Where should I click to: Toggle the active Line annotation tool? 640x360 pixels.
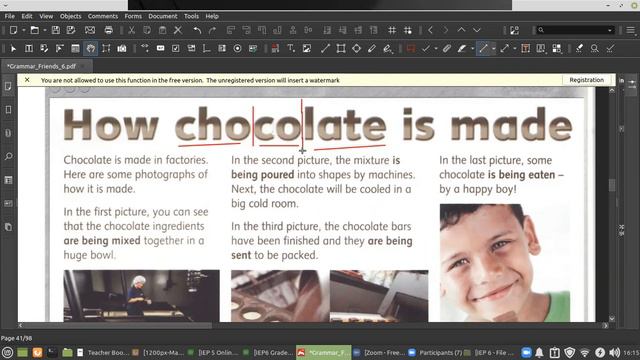coord(483,49)
